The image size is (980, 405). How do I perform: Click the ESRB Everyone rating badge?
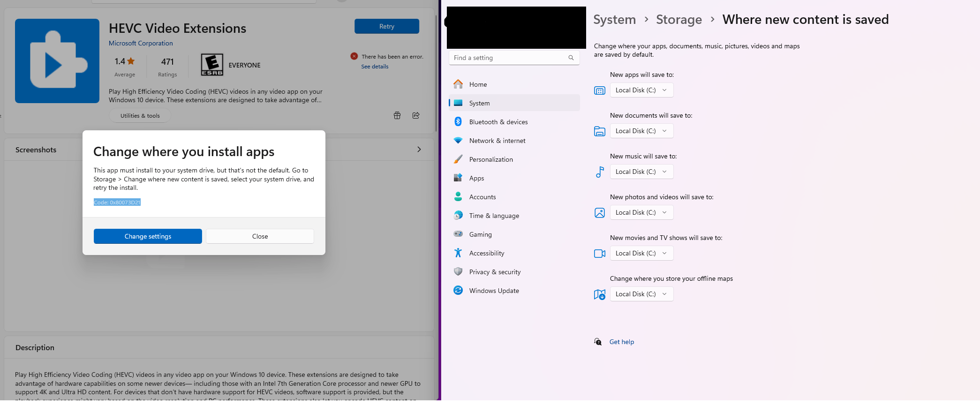(x=212, y=65)
